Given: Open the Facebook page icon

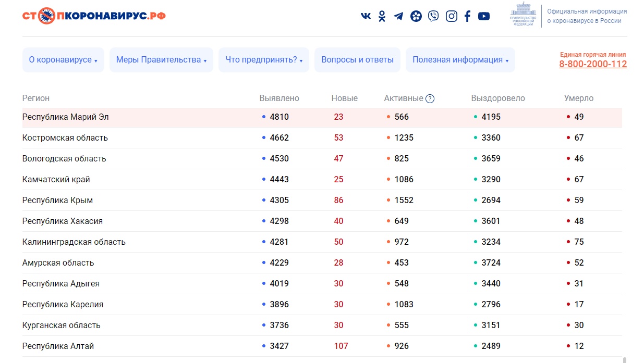Looking at the screenshot, I should click(x=467, y=16).
